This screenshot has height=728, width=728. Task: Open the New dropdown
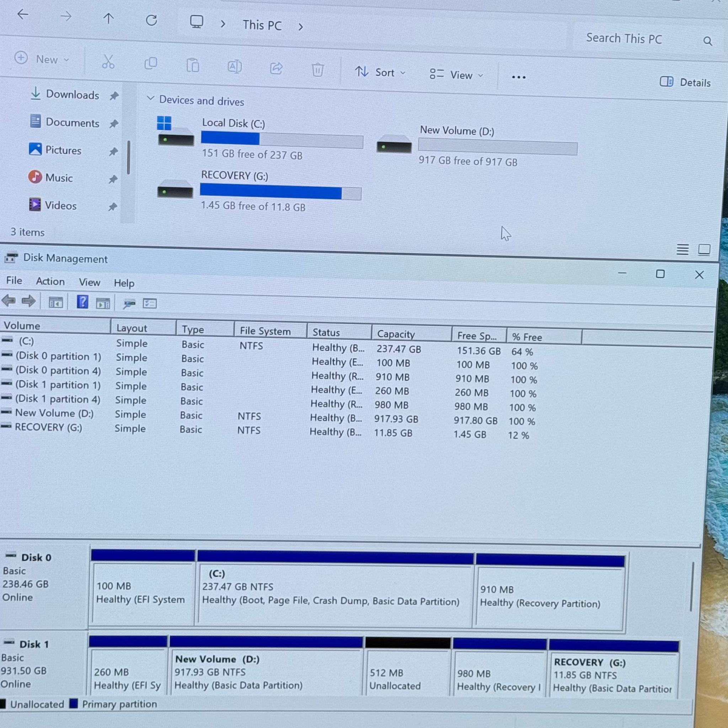(x=42, y=59)
